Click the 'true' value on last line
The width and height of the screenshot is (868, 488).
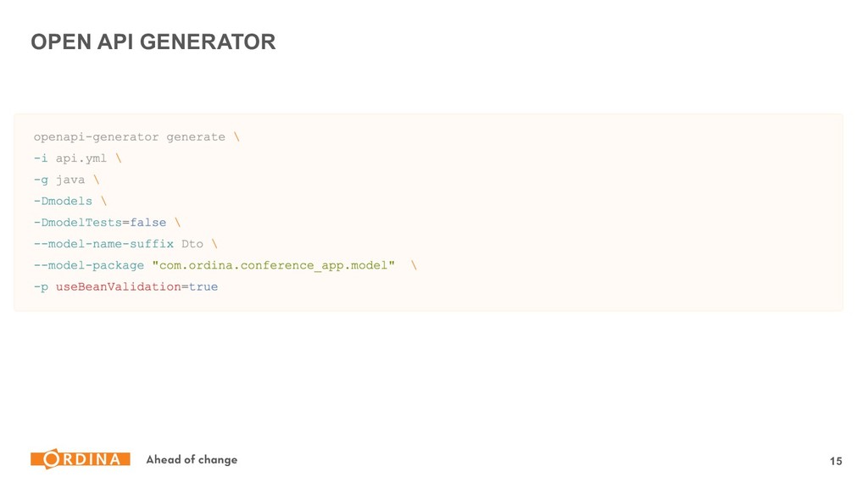coord(203,286)
